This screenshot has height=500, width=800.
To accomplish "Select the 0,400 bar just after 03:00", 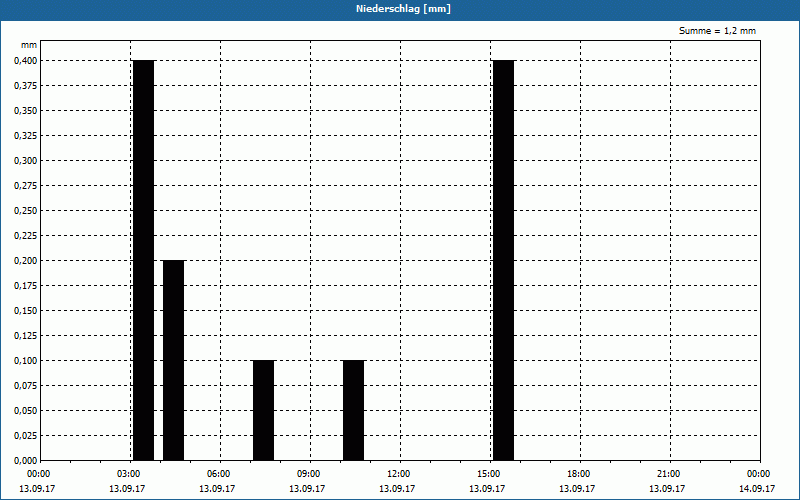I will point(143,260).
